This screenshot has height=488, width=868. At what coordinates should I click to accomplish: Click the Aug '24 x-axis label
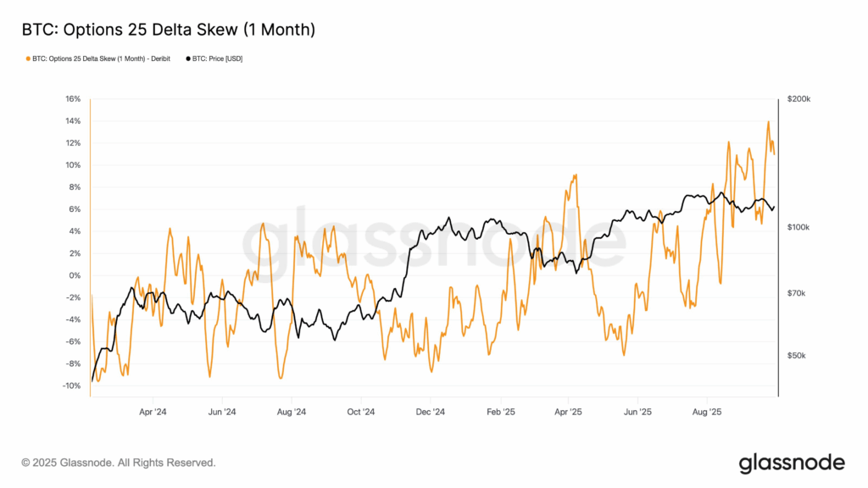pyautogui.click(x=292, y=412)
